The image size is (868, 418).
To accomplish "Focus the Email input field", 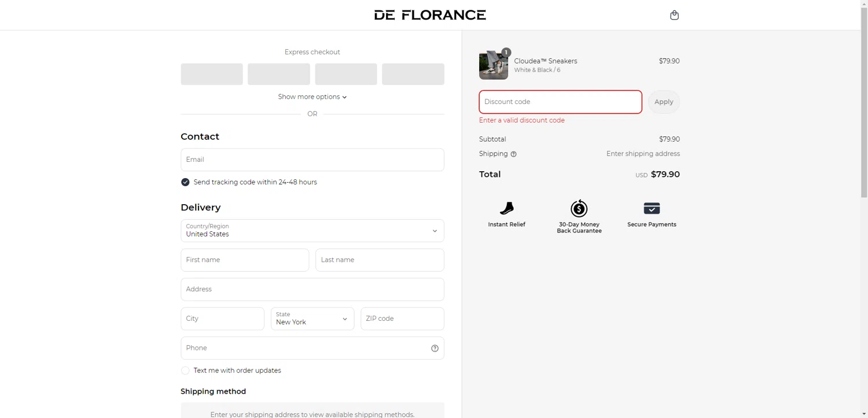I will pyautogui.click(x=312, y=160).
